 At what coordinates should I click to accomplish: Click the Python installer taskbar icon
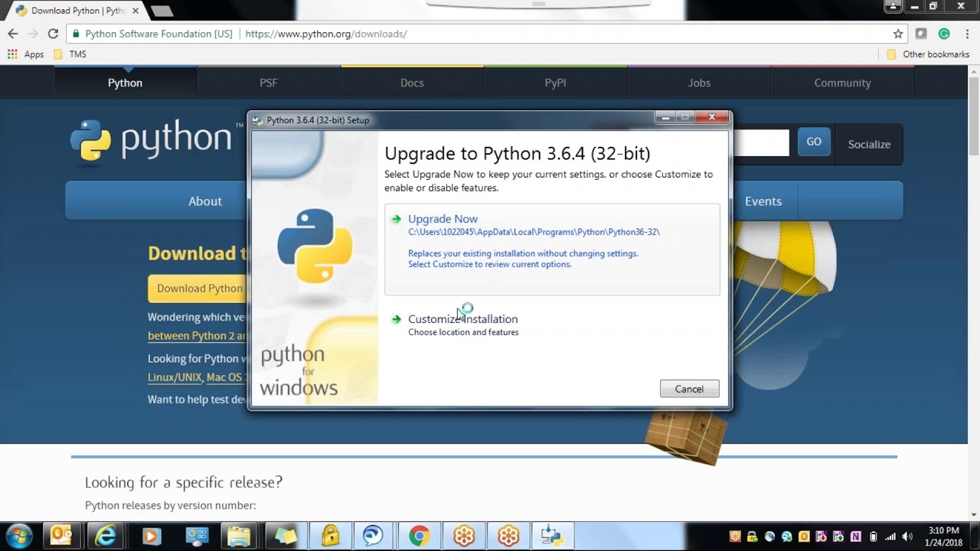[x=551, y=536]
